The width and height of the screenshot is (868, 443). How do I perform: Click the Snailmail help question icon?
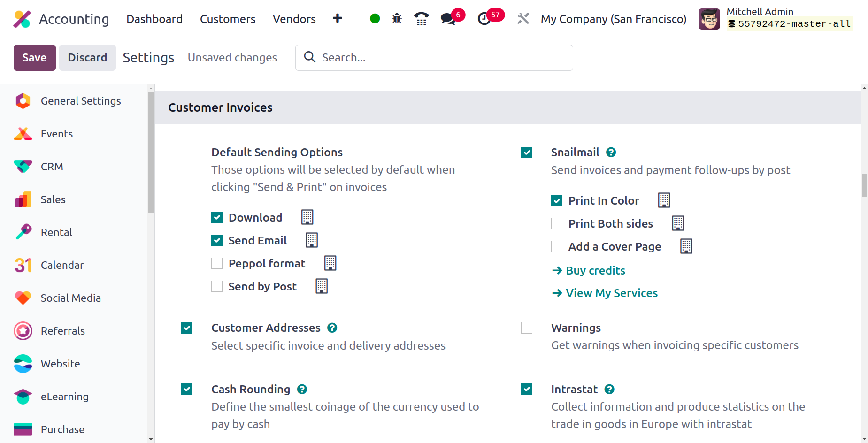[x=611, y=153]
